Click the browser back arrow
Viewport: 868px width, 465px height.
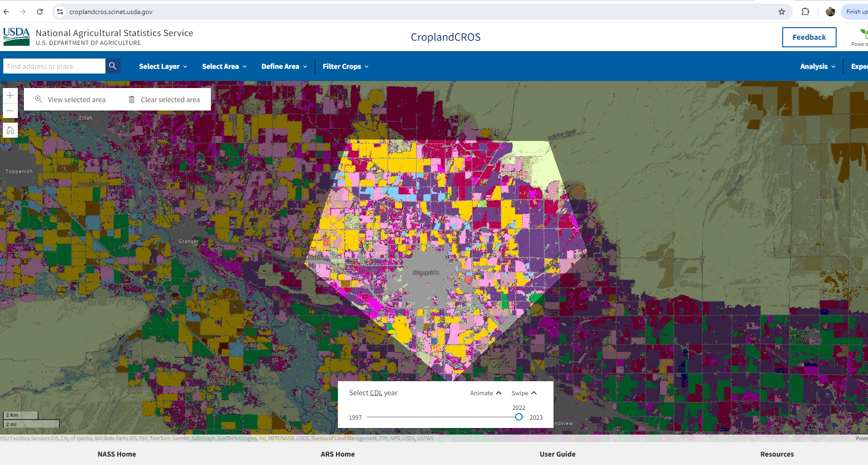[x=6, y=12]
